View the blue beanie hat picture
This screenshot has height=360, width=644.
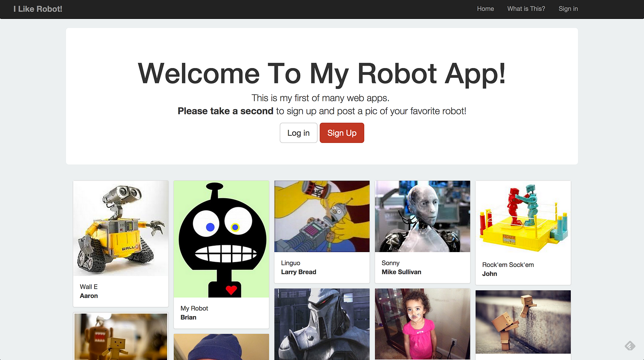pos(221,347)
